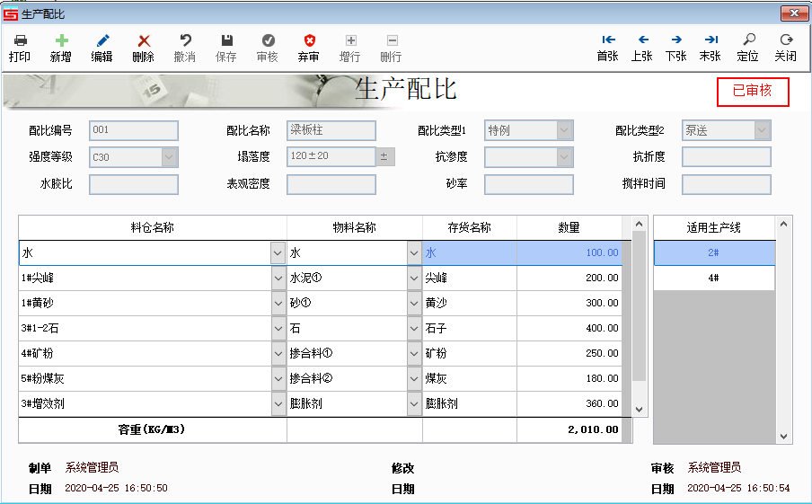Open the 强度等级 C30 dropdown
The height and width of the screenshot is (504, 812).
pos(169,157)
